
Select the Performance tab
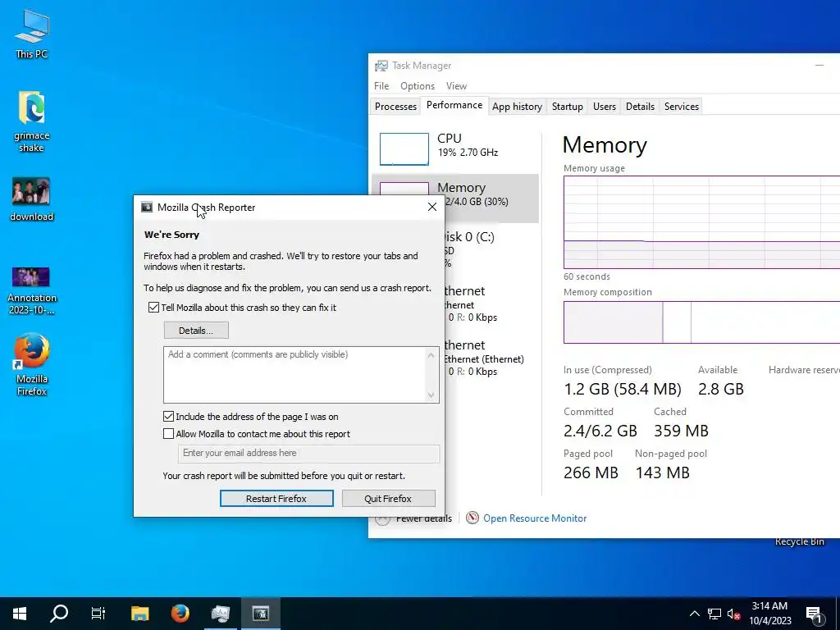tap(454, 106)
